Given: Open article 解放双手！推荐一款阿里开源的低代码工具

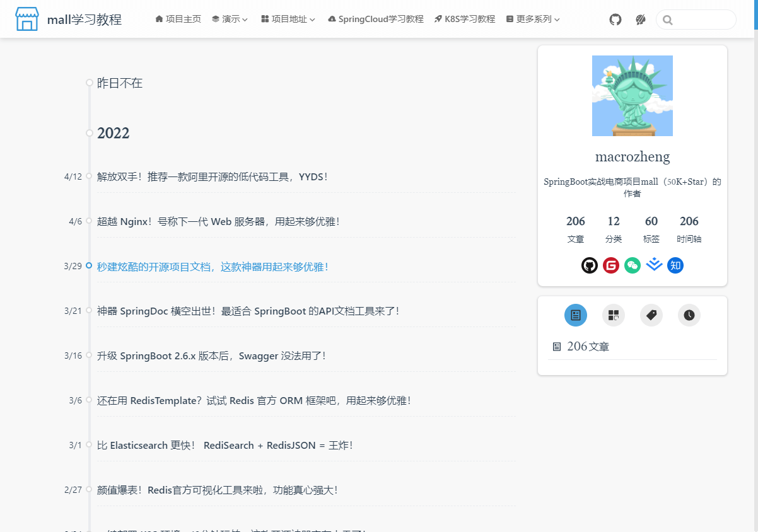Looking at the screenshot, I should click(213, 176).
